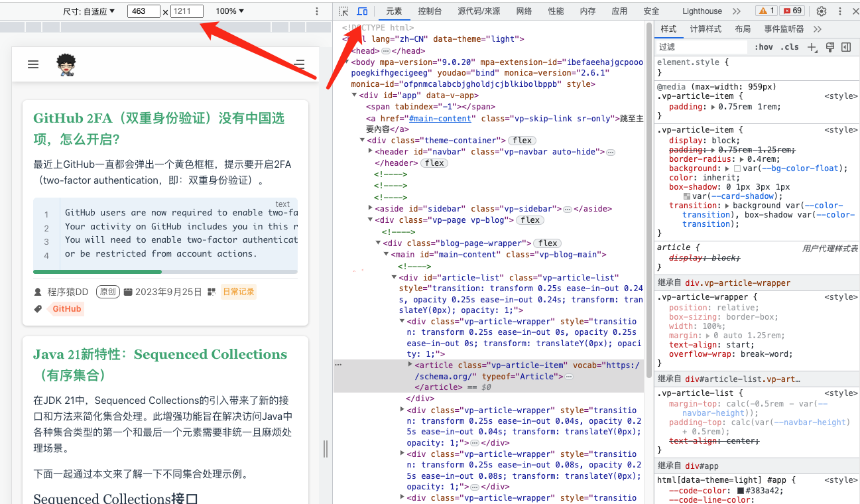Expand the background property value triangle
This screenshot has width=860, height=504.
point(727,168)
